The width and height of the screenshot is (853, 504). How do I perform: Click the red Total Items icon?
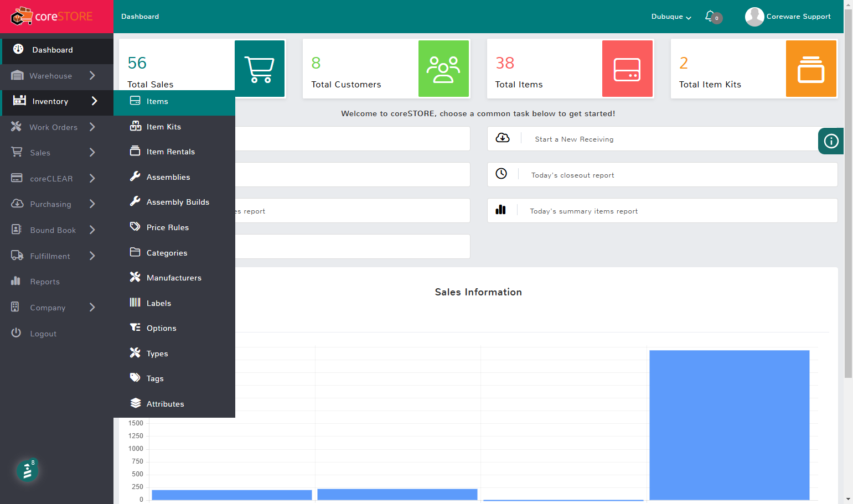pos(627,69)
